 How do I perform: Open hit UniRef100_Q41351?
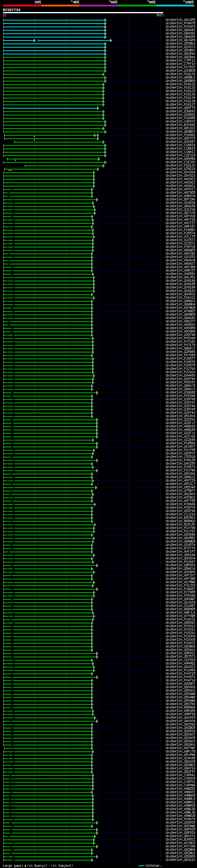click(x=180, y=277)
